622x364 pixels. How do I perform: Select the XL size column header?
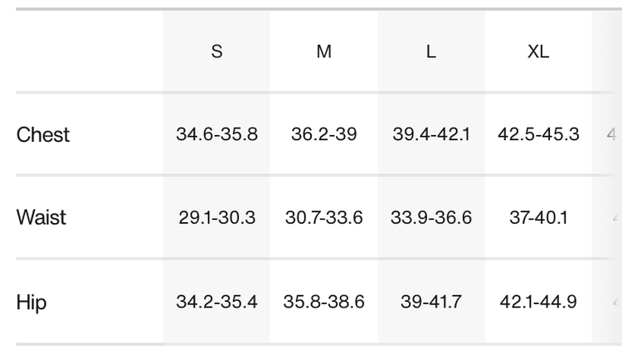538,51
